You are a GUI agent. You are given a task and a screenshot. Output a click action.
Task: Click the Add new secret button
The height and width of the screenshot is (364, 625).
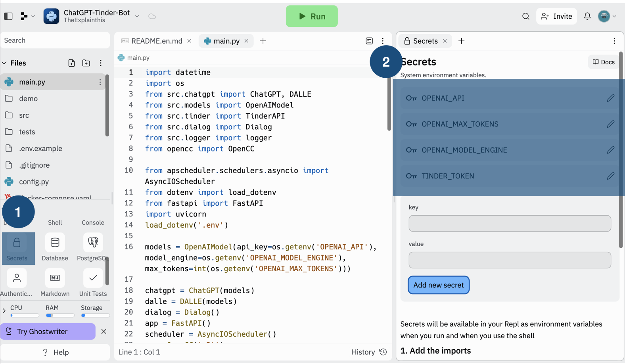pos(438,285)
